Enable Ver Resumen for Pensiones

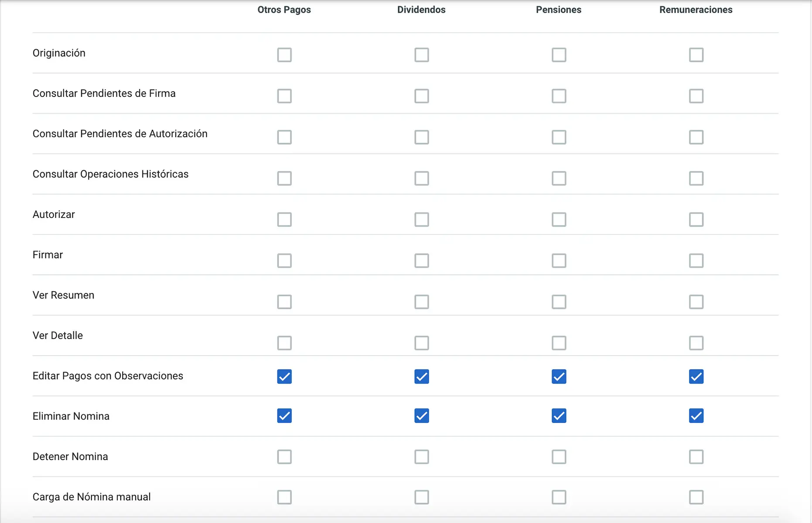tap(559, 302)
